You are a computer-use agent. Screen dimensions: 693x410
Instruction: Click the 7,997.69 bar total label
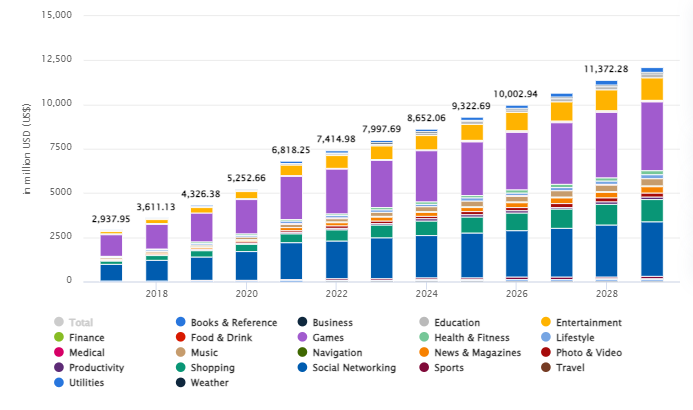coord(381,129)
